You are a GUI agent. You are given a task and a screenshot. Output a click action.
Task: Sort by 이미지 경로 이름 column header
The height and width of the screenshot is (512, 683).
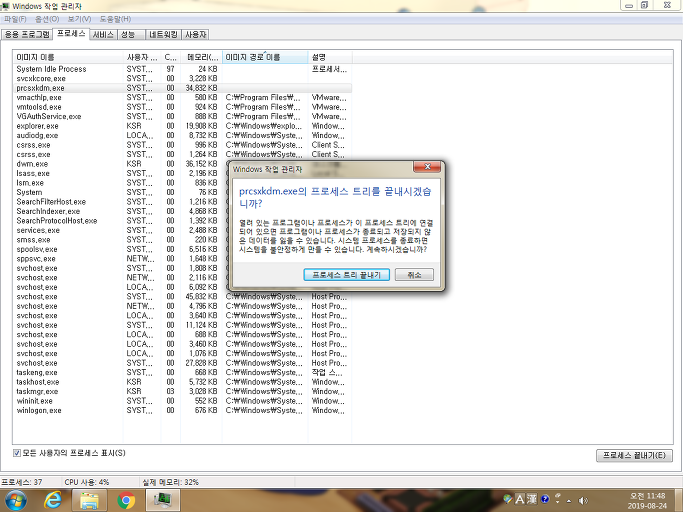pyautogui.click(x=265, y=58)
